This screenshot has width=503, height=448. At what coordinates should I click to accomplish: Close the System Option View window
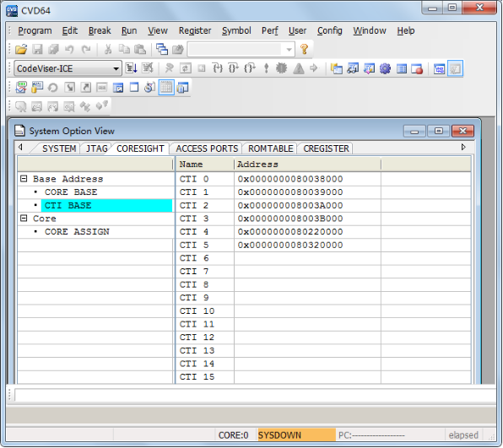[x=462, y=131]
